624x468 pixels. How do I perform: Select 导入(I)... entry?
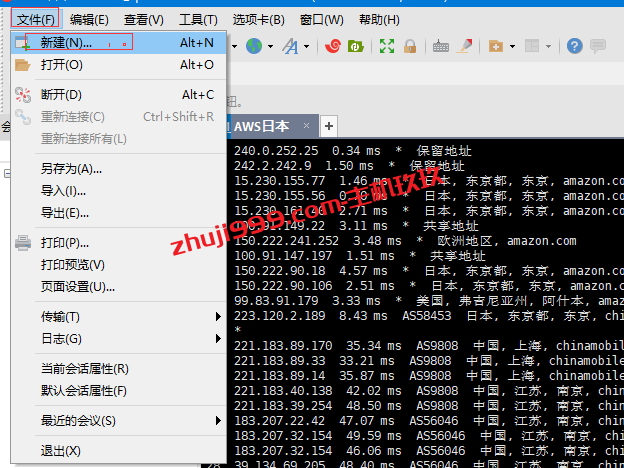pyautogui.click(x=119, y=191)
